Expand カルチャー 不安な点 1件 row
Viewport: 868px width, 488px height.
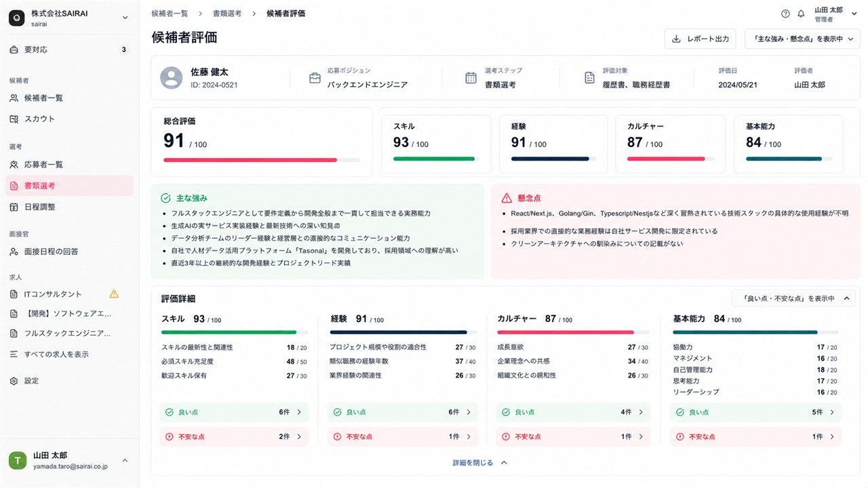pos(573,436)
